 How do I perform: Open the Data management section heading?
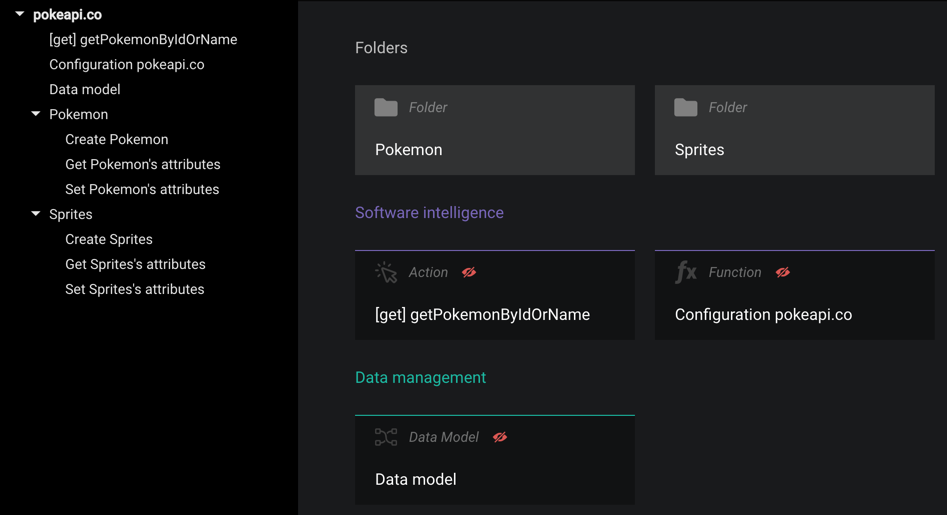[x=420, y=378]
